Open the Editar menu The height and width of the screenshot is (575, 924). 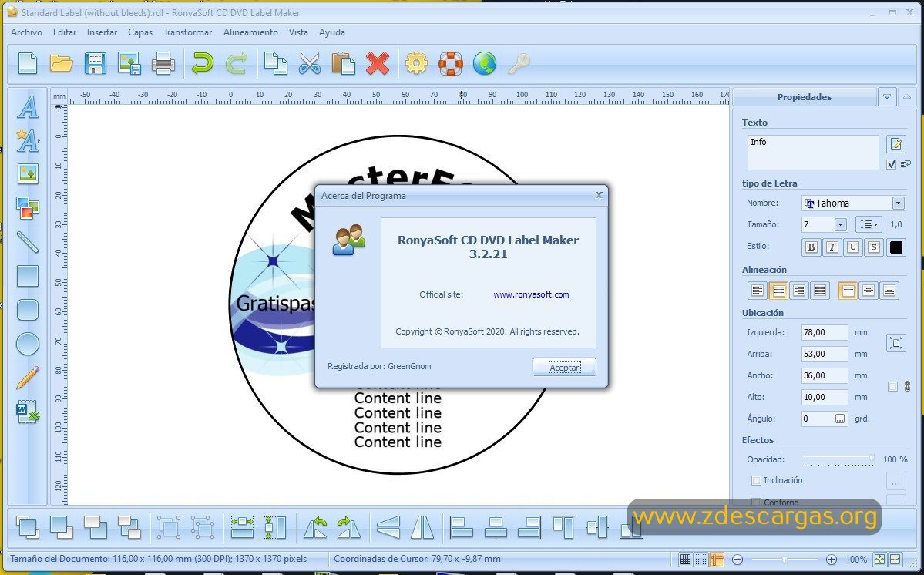point(65,32)
